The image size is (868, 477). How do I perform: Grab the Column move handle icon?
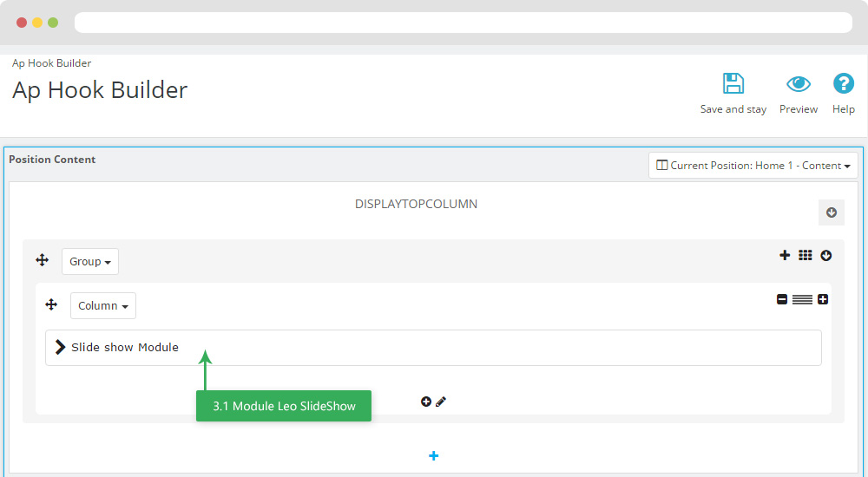51,304
